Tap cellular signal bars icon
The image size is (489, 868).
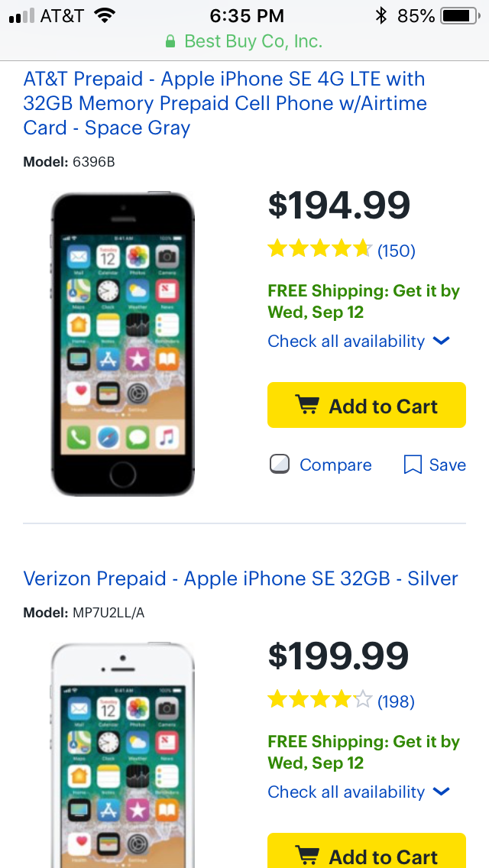click(21, 16)
